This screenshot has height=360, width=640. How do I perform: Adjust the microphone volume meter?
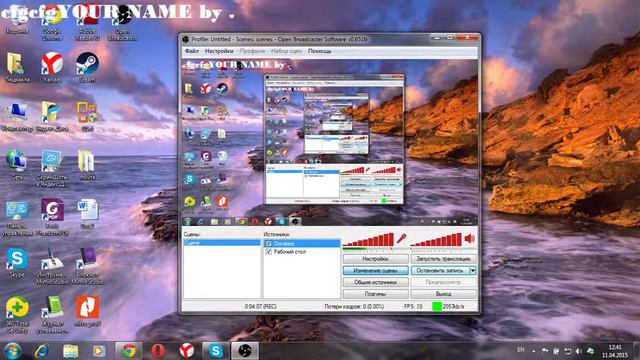[369, 240]
